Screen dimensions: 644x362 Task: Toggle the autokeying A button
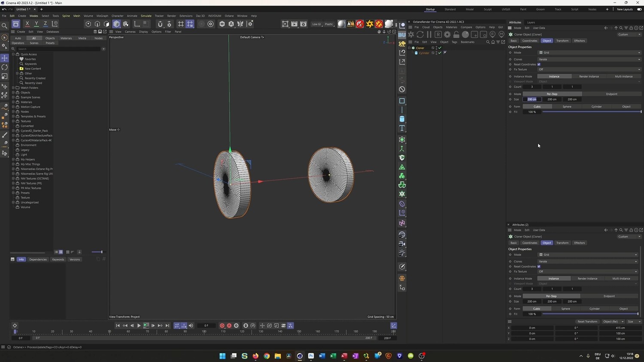pyautogui.click(x=229, y=326)
